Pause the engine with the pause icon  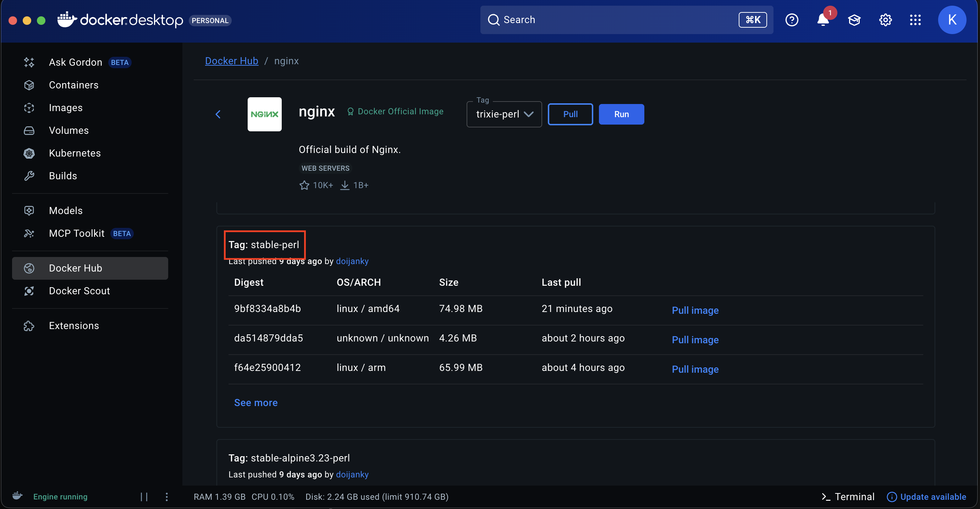(x=144, y=497)
